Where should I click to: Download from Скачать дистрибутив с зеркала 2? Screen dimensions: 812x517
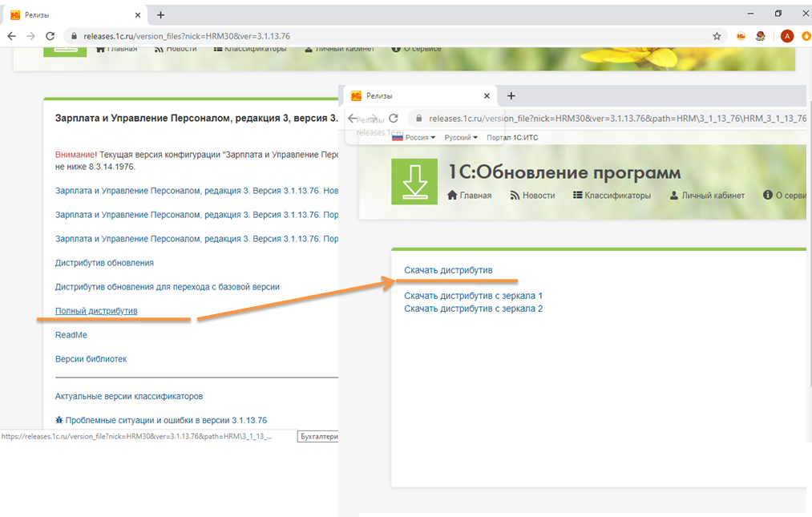[x=473, y=309]
